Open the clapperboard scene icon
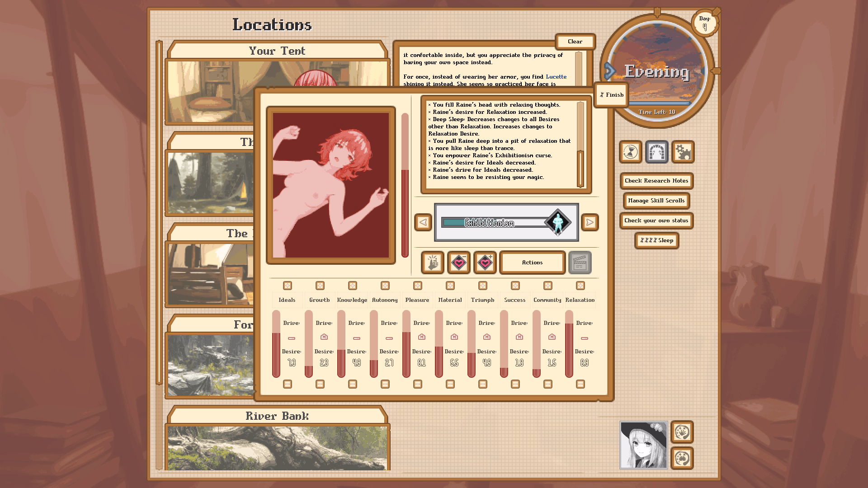Image resolution: width=868 pixels, height=488 pixels. 580,263
